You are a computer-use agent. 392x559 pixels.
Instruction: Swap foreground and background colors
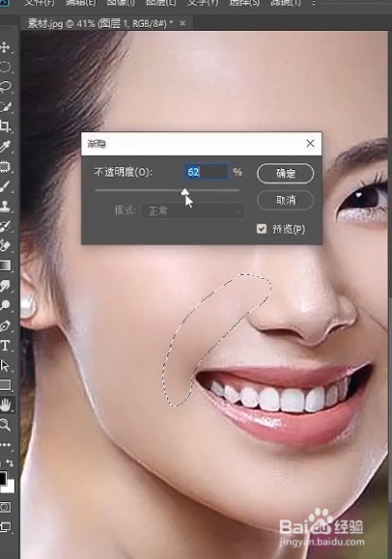[x=10, y=462]
